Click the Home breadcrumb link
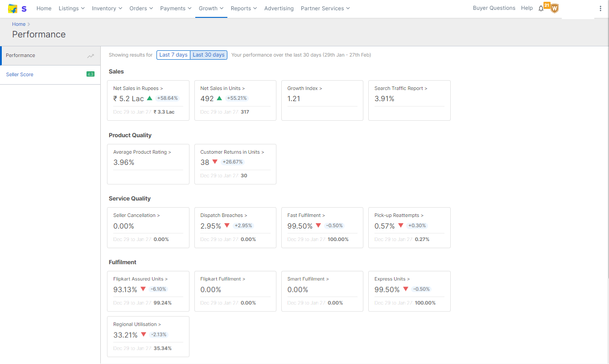This screenshot has width=609, height=364. coord(19,24)
